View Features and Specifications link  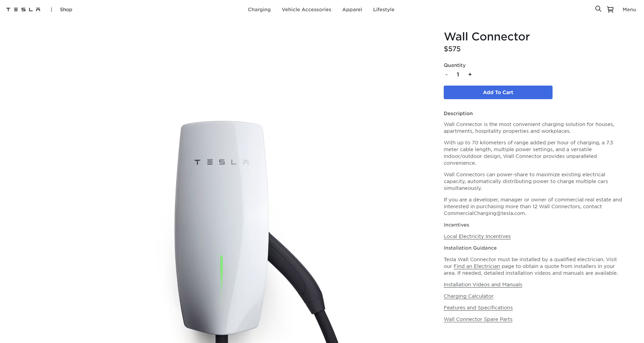point(478,308)
